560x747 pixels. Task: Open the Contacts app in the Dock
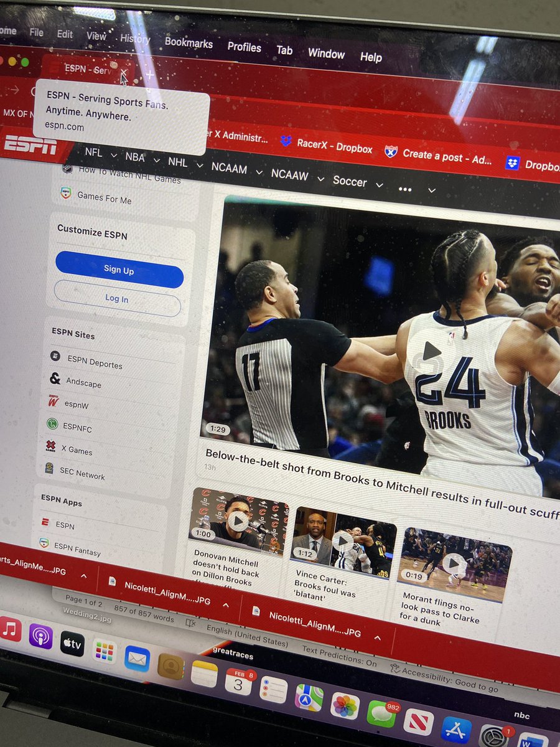[x=170, y=667]
